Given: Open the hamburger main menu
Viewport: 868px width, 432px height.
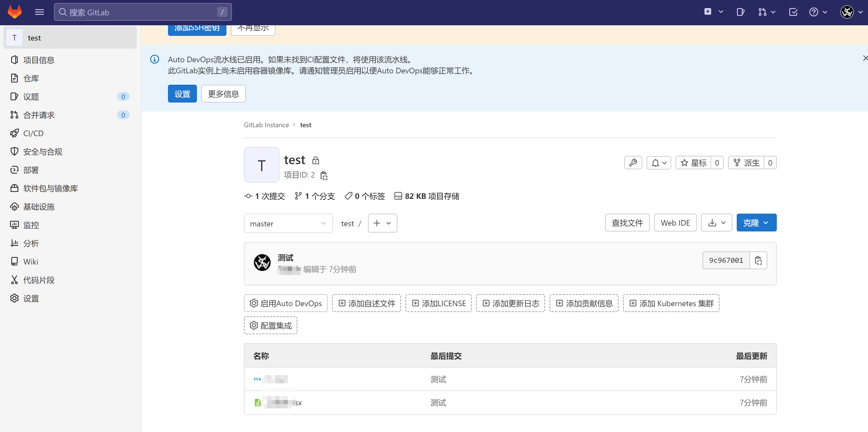Looking at the screenshot, I should pyautogui.click(x=39, y=12).
